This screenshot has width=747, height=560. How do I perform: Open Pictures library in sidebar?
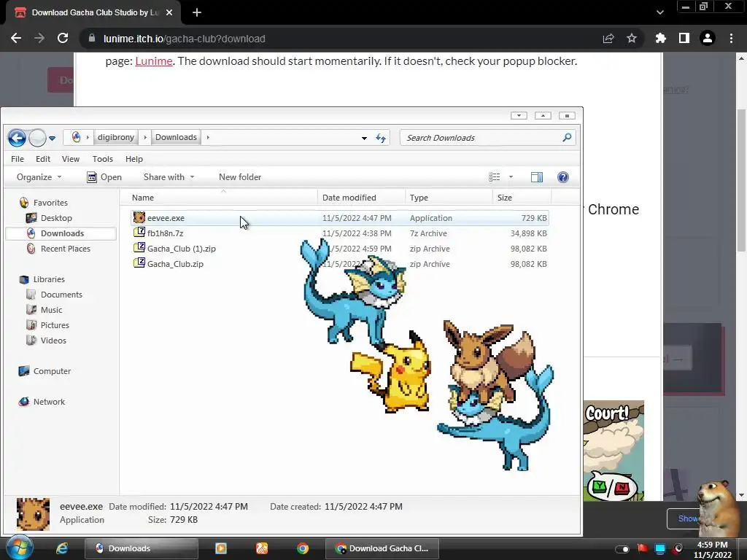55,325
